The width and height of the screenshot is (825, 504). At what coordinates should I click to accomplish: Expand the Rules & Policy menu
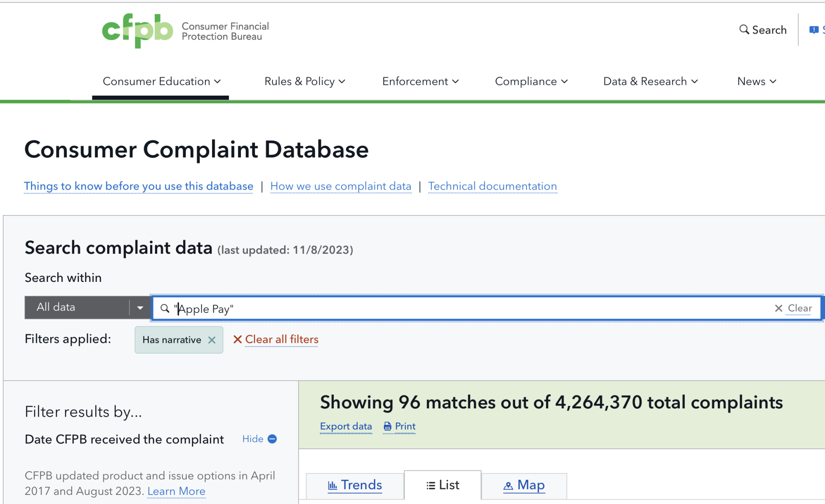[304, 82]
